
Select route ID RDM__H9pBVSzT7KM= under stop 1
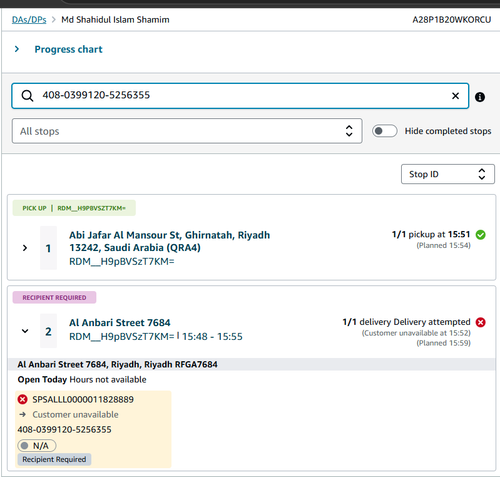[122, 262]
